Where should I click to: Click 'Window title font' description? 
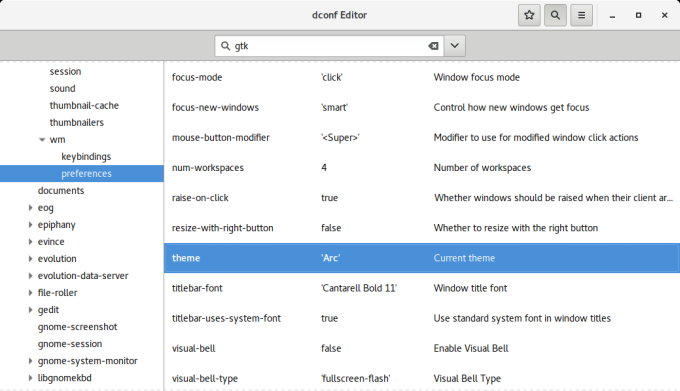470,288
